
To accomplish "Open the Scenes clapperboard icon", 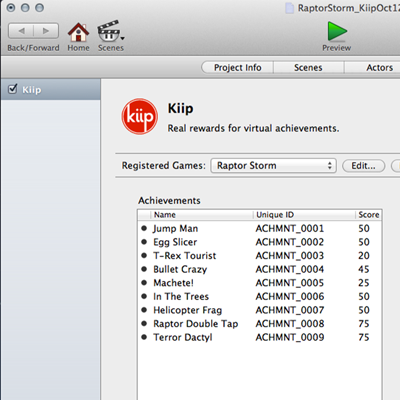I will (x=108, y=31).
